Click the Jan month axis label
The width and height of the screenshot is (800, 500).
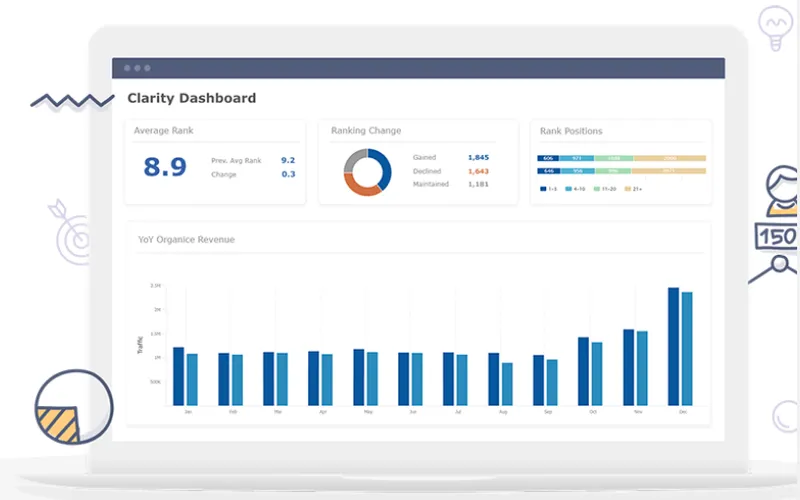188,412
